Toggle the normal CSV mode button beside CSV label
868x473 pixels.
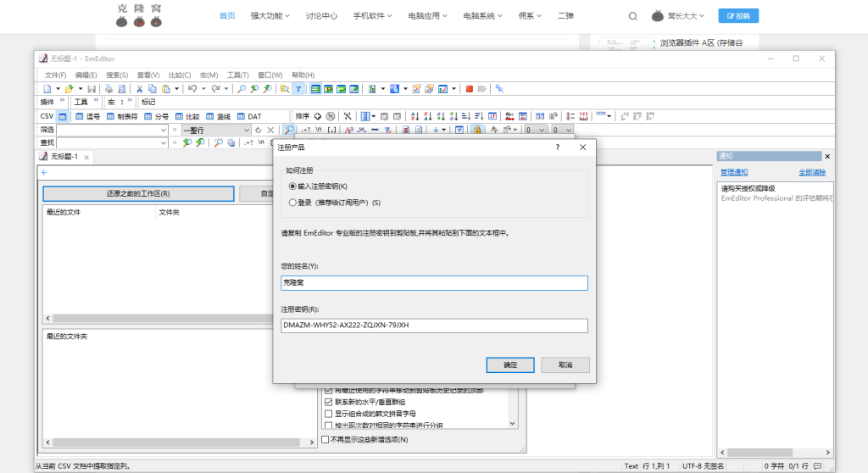pos(63,116)
